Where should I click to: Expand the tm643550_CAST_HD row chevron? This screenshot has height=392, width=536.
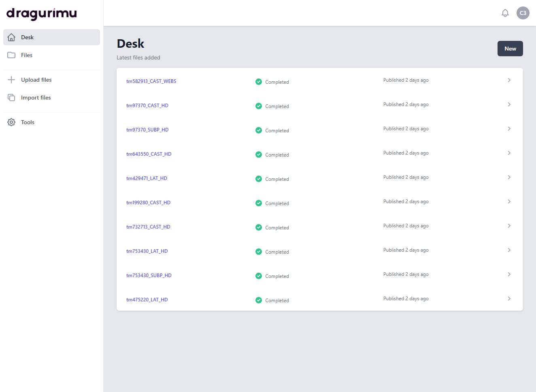(x=509, y=153)
